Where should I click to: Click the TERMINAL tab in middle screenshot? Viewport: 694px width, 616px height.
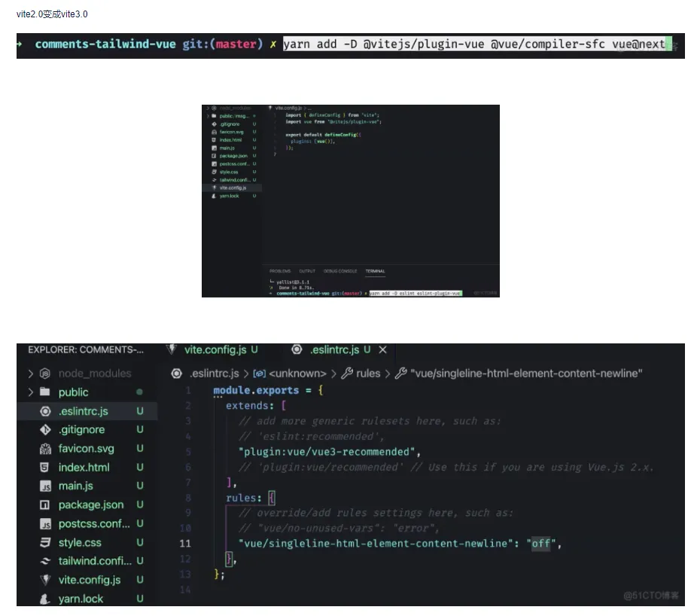click(x=375, y=271)
